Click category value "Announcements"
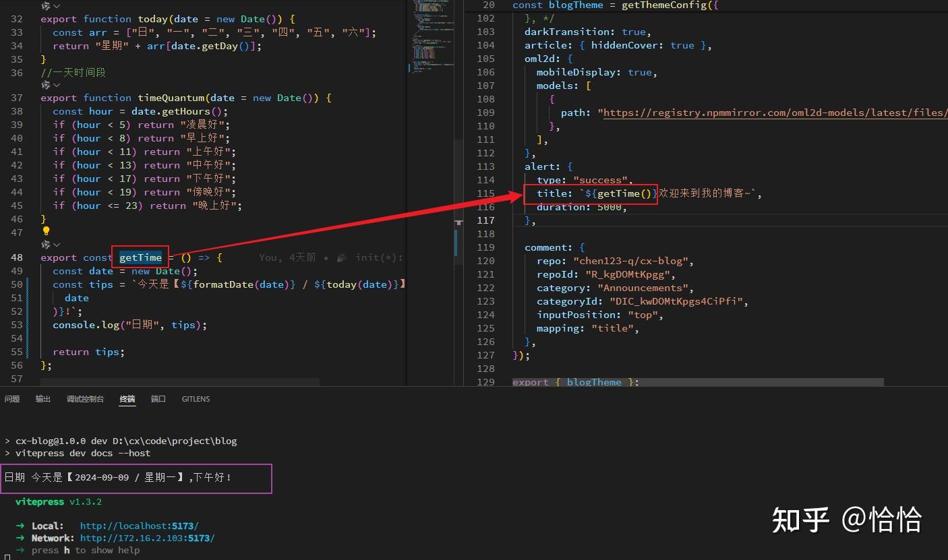The width and height of the screenshot is (948, 560). pyautogui.click(x=642, y=288)
